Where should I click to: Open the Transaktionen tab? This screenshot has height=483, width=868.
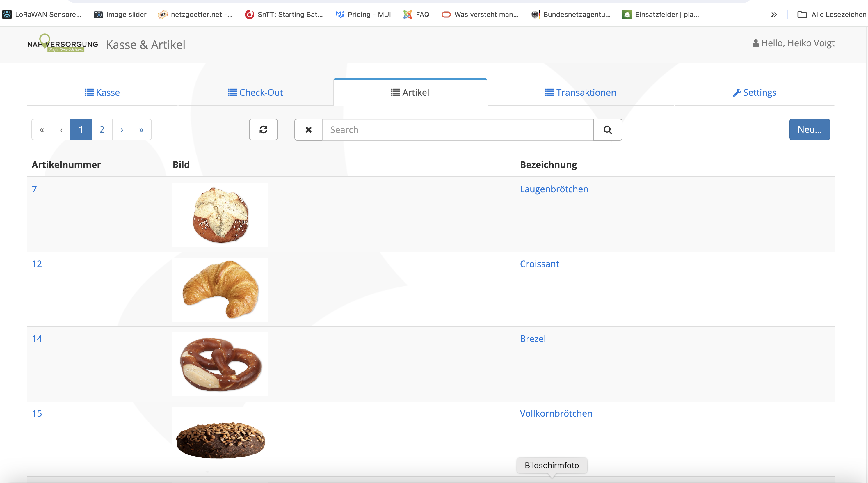pyautogui.click(x=581, y=92)
